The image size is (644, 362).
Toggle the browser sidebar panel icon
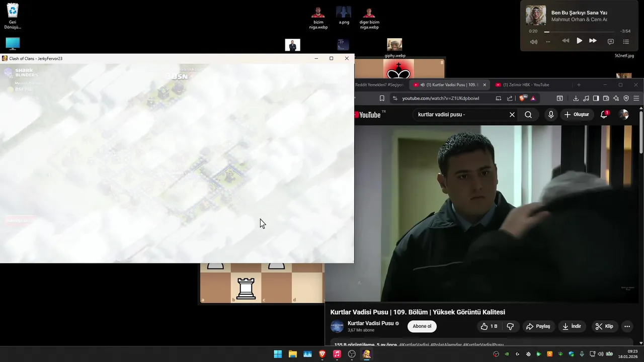pos(596,99)
